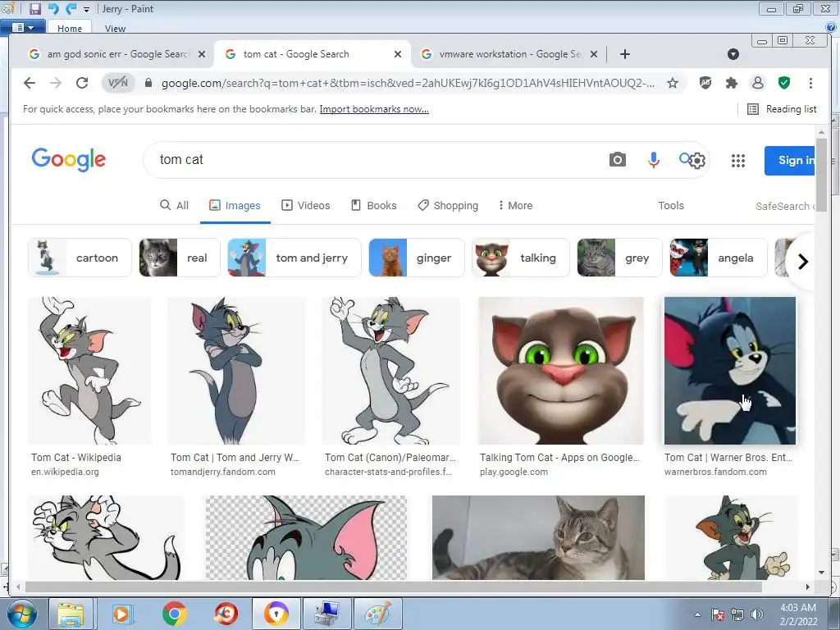Switch to the Shopping search tab
Viewport: 840px width, 630px height.
(x=448, y=206)
